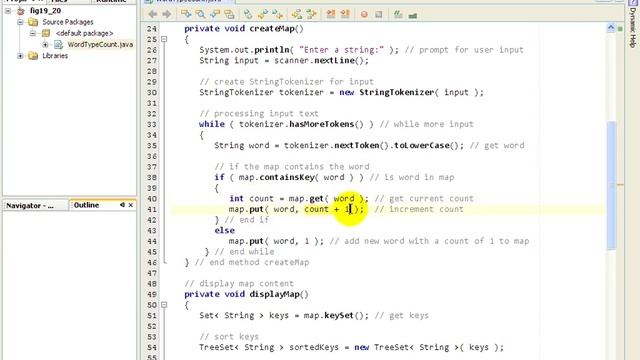Close the Outline panel with X
Viewport: 640px width, 360px height.
131,205
